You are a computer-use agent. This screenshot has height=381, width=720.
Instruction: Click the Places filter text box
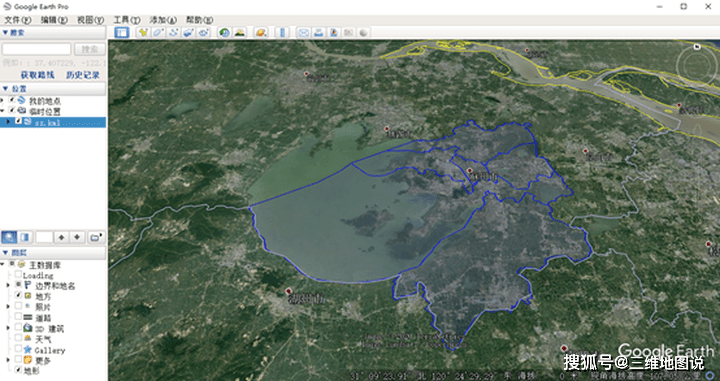tap(45, 237)
